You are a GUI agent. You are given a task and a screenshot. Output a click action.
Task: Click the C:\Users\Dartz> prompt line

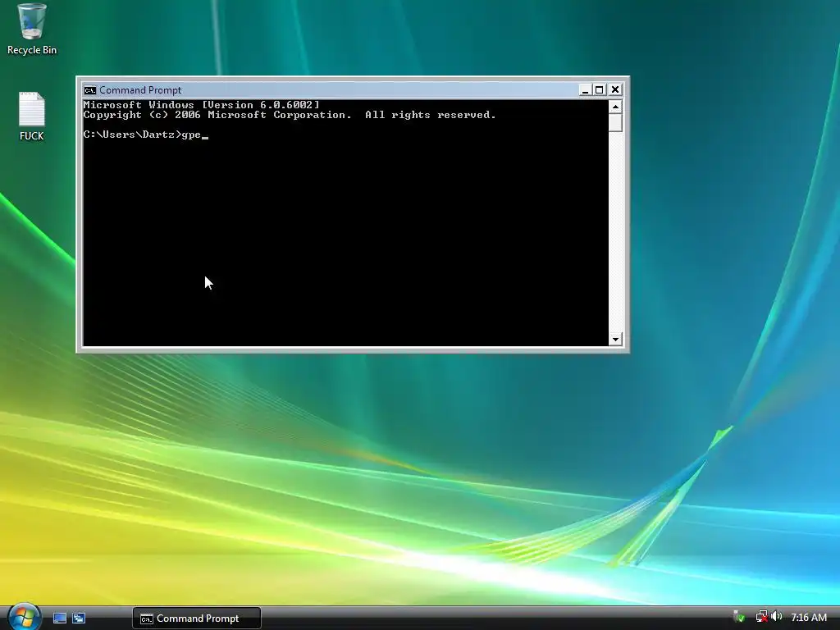click(146, 135)
